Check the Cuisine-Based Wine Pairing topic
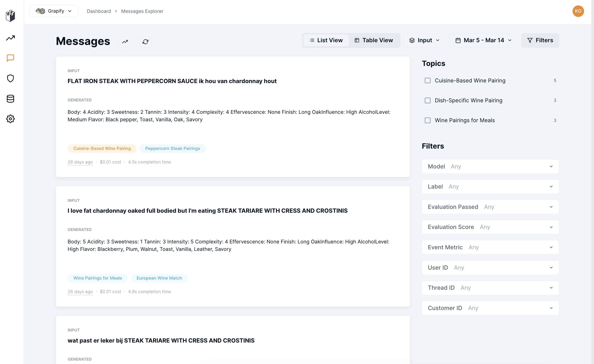The height and width of the screenshot is (364, 594). coord(427,80)
